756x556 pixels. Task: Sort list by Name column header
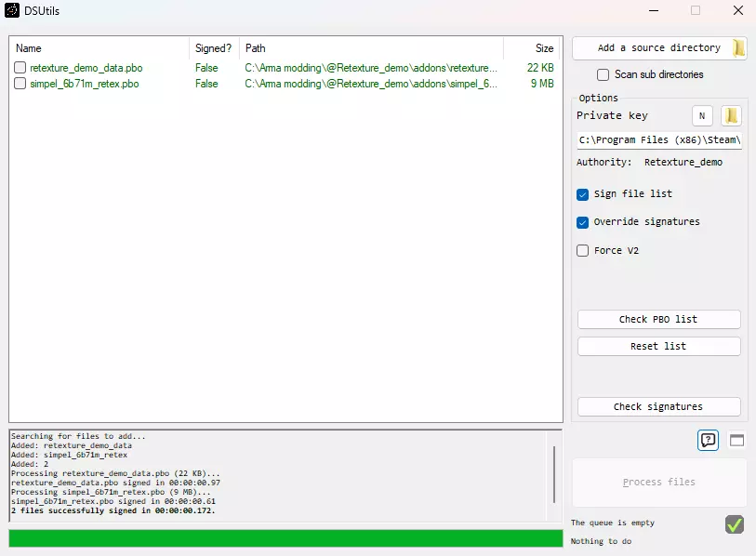pyautogui.click(x=99, y=48)
